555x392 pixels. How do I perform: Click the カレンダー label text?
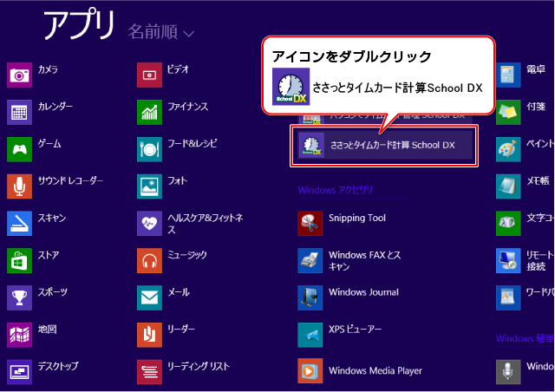(x=55, y=106)
